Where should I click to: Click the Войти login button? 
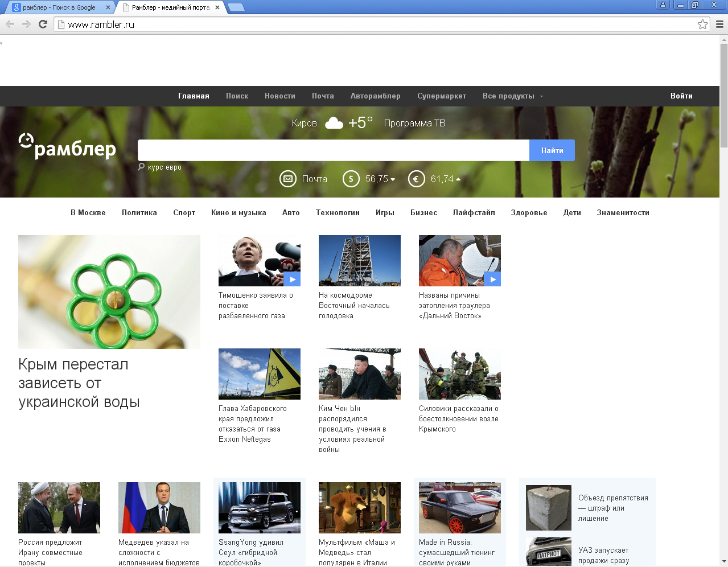pos(681,96)
